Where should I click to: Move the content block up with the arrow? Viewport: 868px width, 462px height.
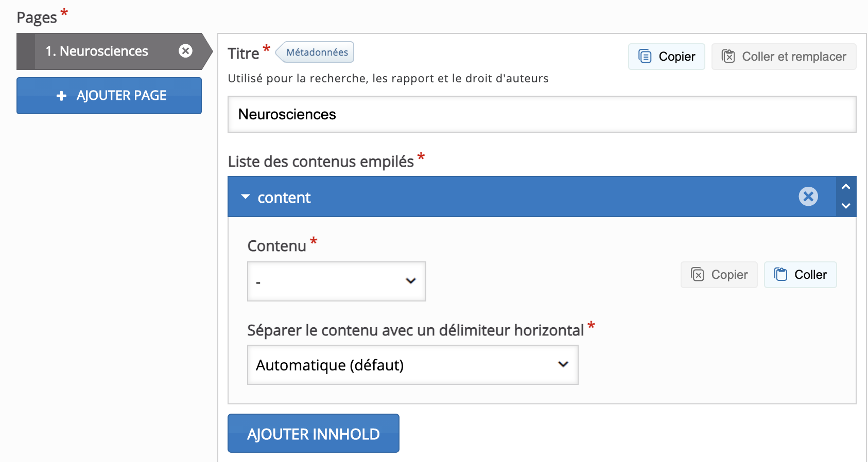[846, 187]
